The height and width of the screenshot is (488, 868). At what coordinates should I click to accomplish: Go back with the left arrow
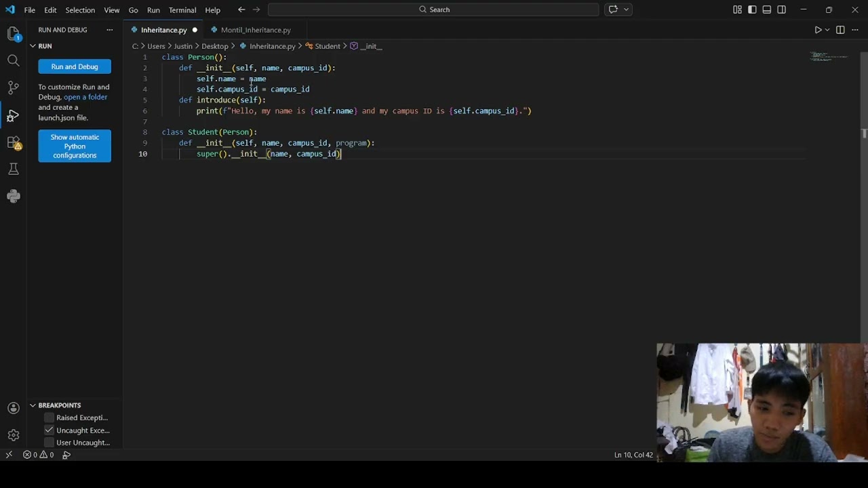(241, 9)
